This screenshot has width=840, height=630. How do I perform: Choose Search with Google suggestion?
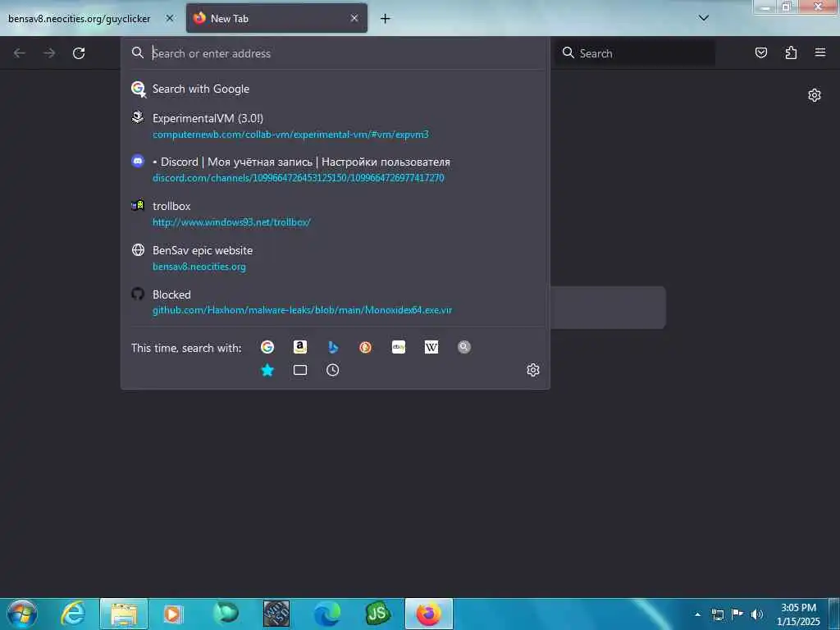(336, 89)
